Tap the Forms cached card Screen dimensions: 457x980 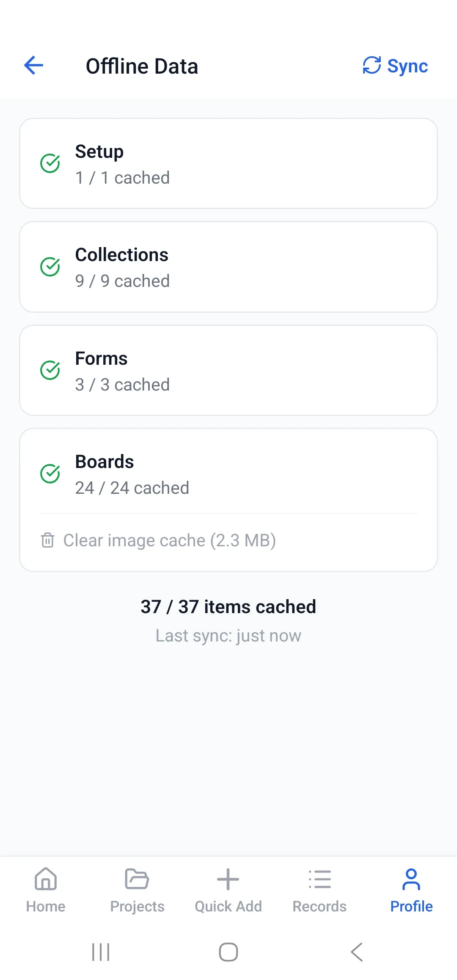coord(228,370)
